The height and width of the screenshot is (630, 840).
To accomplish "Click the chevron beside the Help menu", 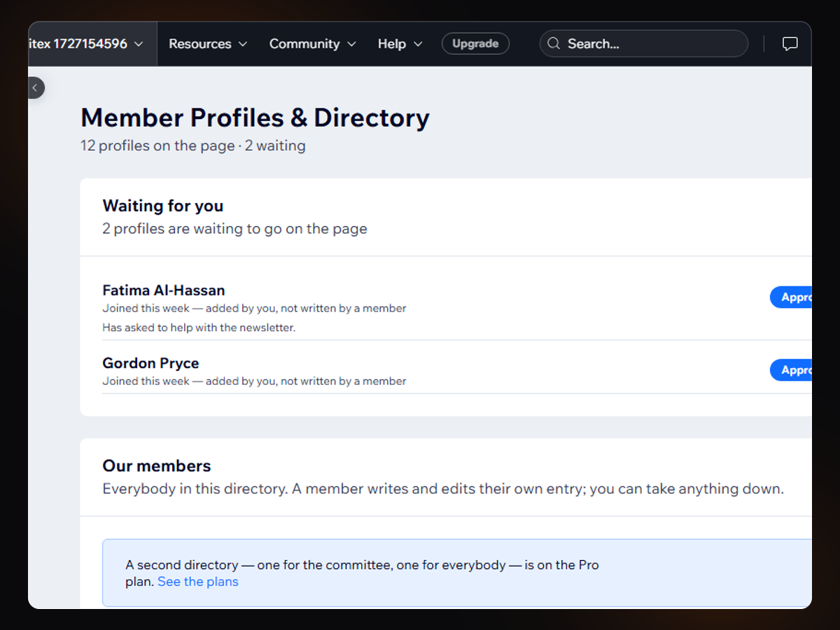I will pos(418,44).
